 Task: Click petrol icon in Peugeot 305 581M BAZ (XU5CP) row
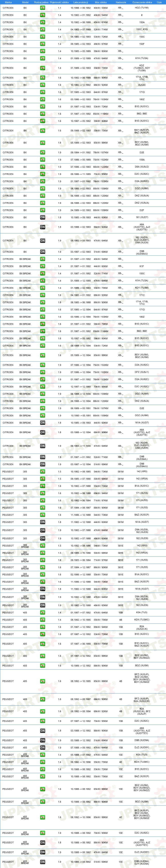(42, 515)
